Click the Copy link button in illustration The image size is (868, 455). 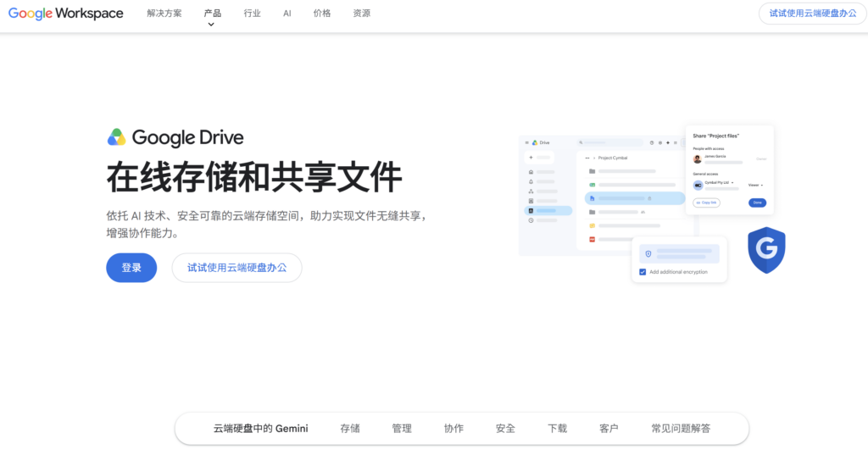706,203
